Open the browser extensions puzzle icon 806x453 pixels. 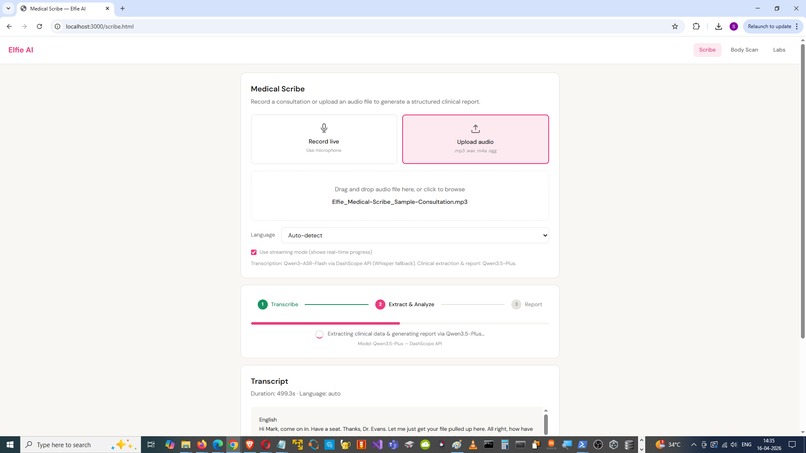[x=696, y=26]
